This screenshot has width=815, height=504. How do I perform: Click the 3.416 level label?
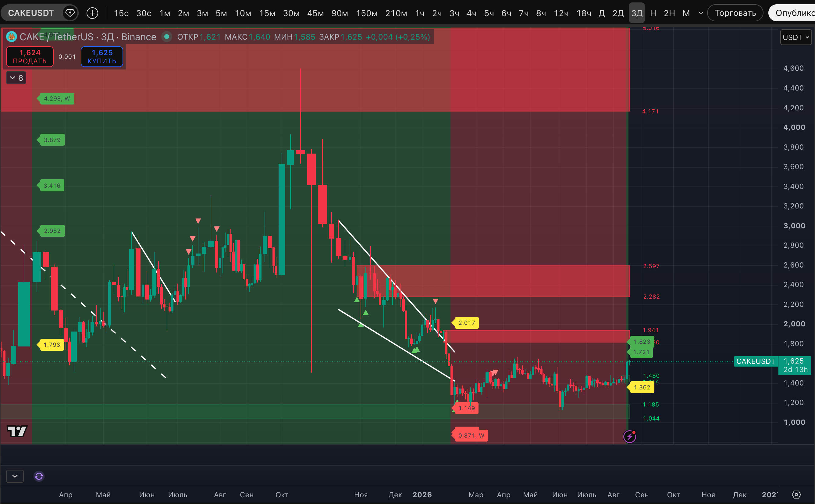point(50,186)
